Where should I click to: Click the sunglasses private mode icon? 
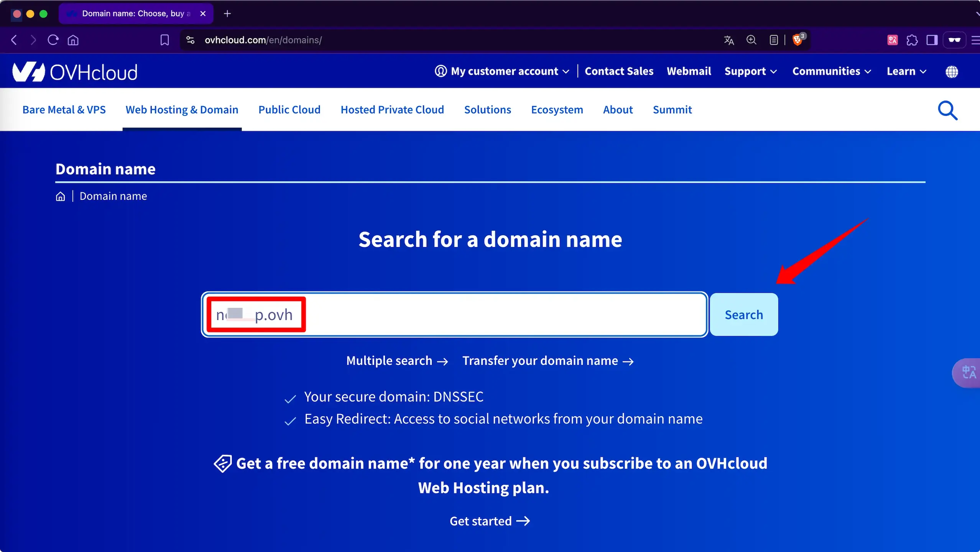[954, 40]
